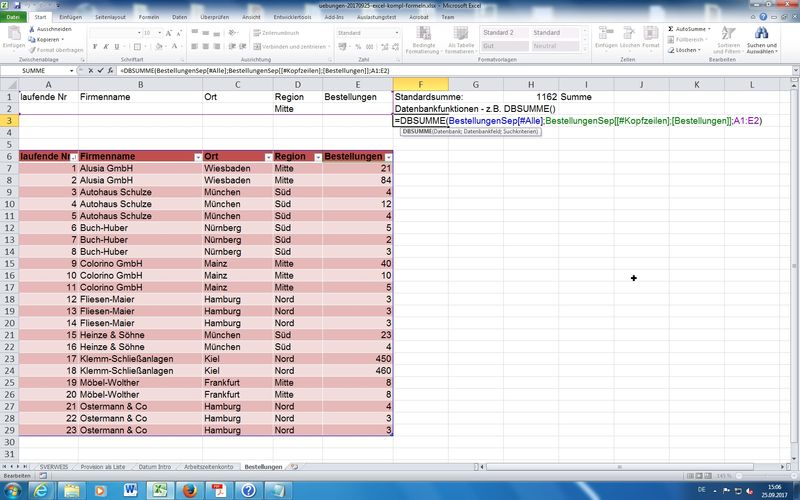This screenshot has height=500, width=800.
Task: Switch to the Provision als Liste sheet
Action: [x=102, y=466]
